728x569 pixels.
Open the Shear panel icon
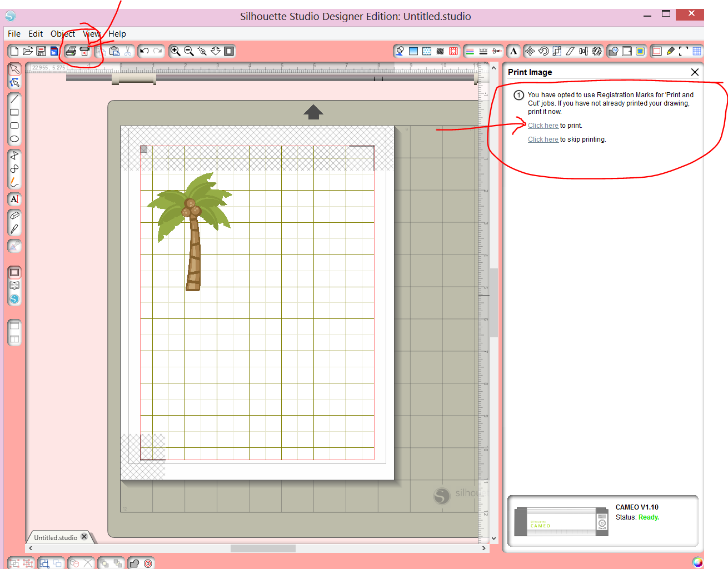point(570,51)
